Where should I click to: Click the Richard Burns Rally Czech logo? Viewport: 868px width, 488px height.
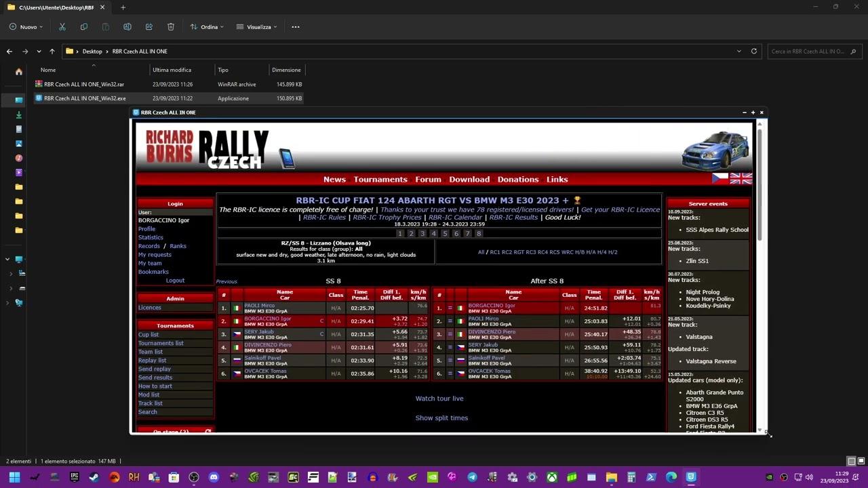207,149
